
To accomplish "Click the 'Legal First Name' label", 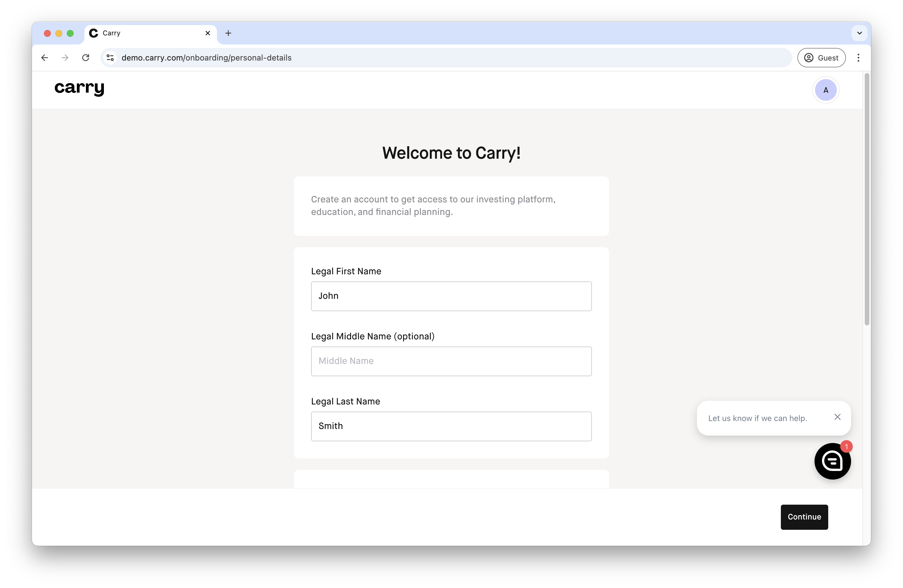I will [x=346, y=271].
